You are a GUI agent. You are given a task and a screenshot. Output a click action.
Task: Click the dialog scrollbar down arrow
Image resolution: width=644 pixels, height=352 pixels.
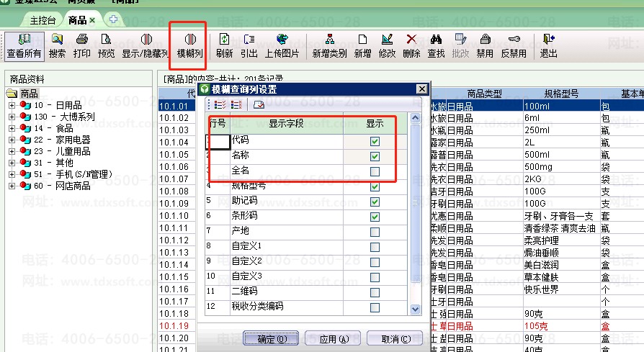click(416, 310)
